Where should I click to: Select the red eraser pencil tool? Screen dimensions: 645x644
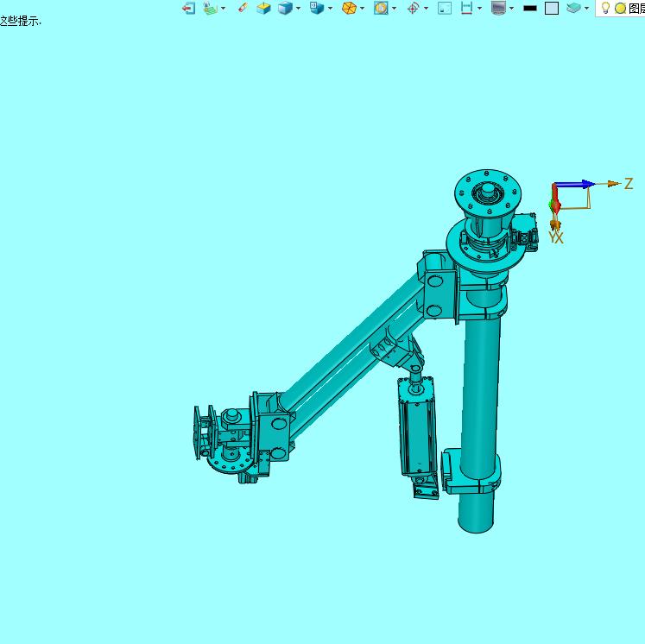pos(243,8)
